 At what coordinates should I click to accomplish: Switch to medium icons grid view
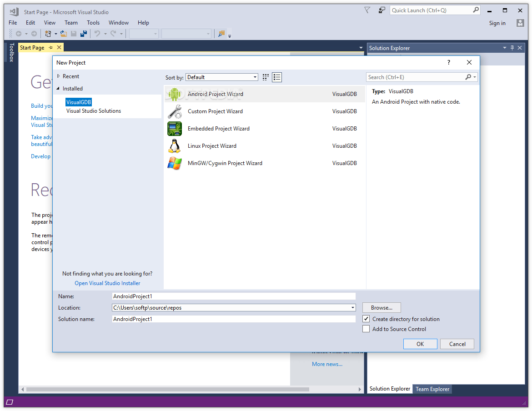266,77
